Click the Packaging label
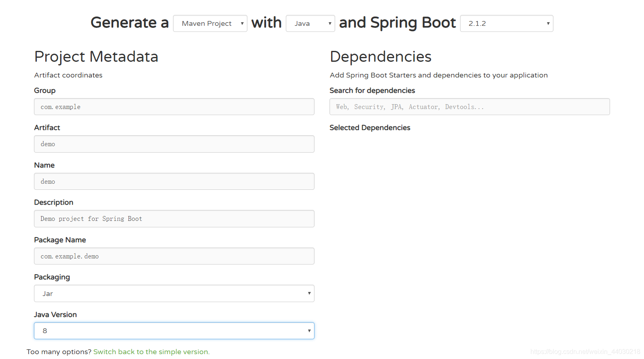Viewport: 644px width, 359px height. tap(52, 277)
